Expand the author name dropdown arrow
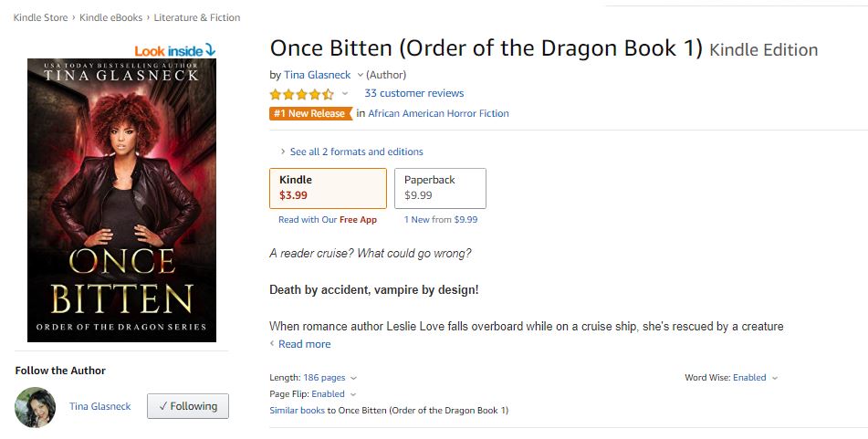Image resolution: width=868 pixels, height=439 pixels. click(360, 75)
